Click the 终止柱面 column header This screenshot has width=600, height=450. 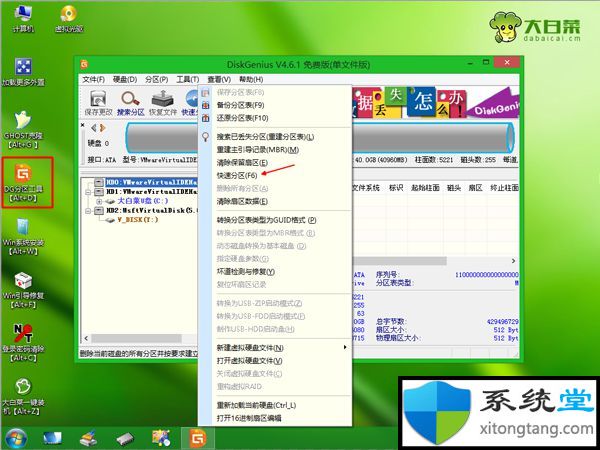tap(504, 188)
